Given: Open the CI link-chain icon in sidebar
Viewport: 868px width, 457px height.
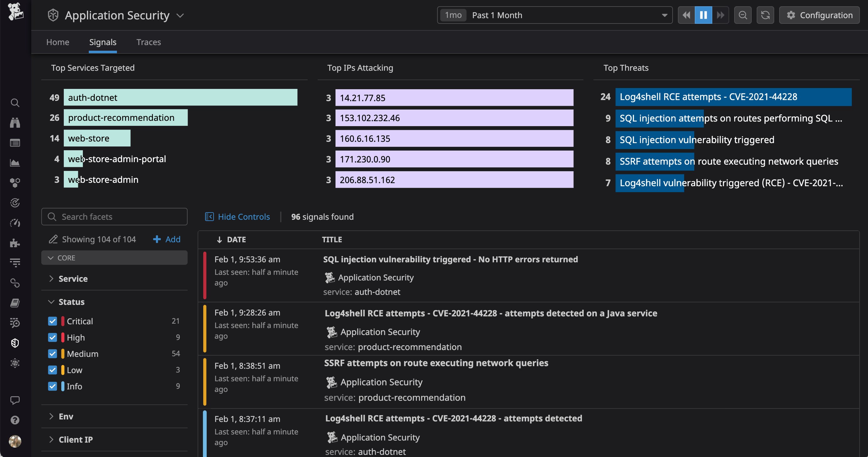Looking at the screenshot, I should pos(15,283).
